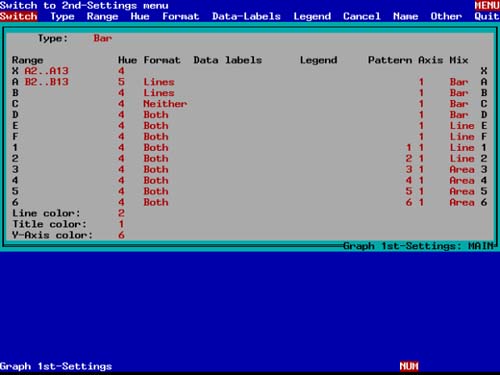Click the Line color value 2
This screenshot has width=500, height=375.
[121, 213]
